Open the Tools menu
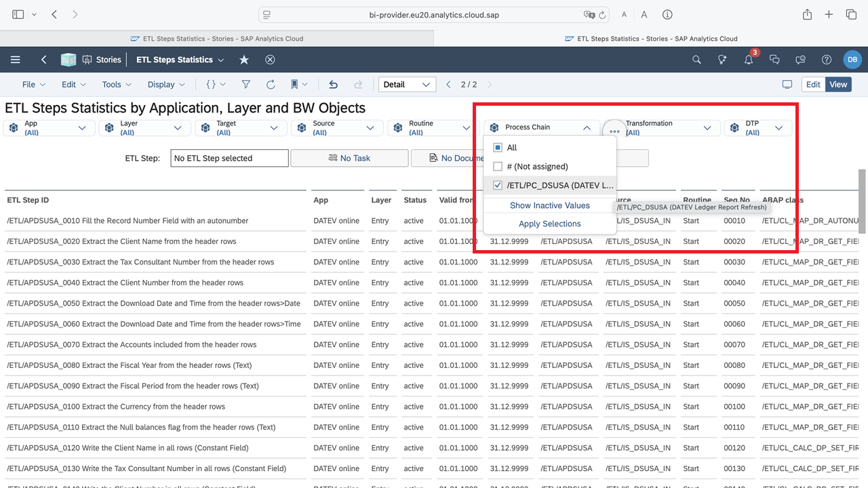868x488 pixels. 116,85
